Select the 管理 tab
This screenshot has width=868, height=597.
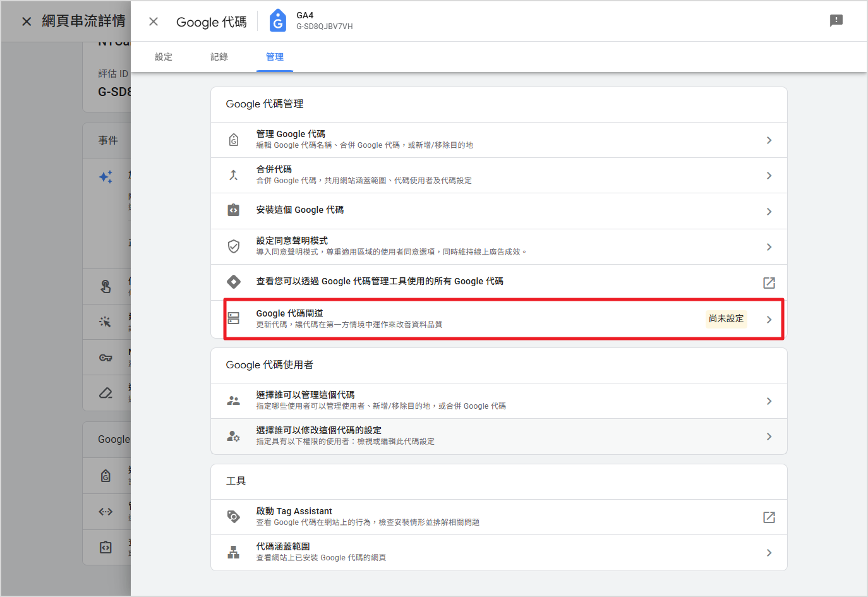tap(275, 57)
